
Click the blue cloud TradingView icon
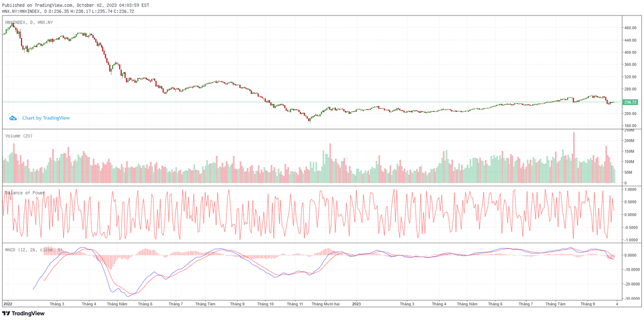pyautogui.click(x=13, y=118)
